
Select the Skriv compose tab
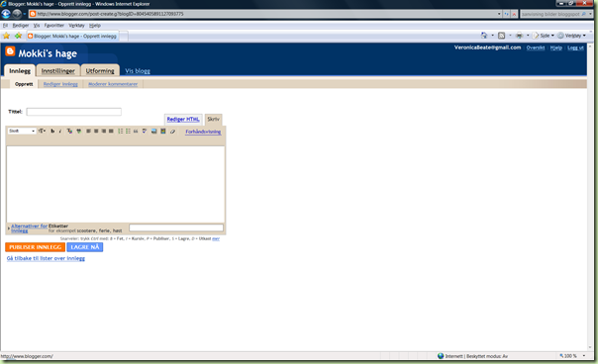click(x=213, y=120)
